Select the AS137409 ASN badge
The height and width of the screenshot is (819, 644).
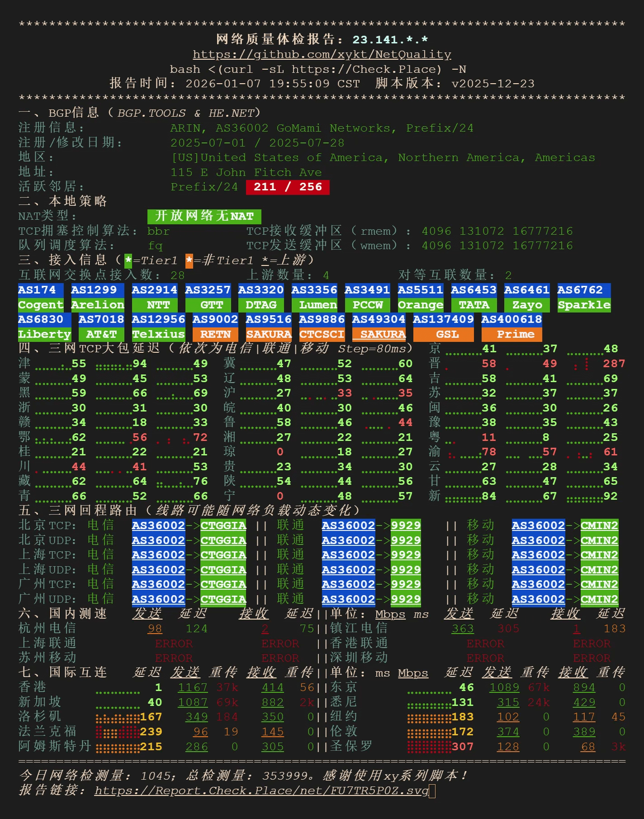tap(443, 319)
